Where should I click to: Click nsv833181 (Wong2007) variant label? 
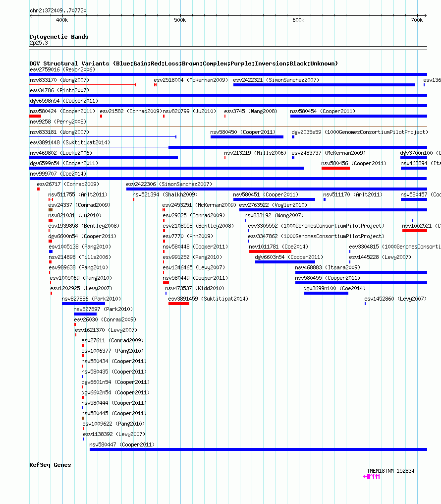pos(59,132)
